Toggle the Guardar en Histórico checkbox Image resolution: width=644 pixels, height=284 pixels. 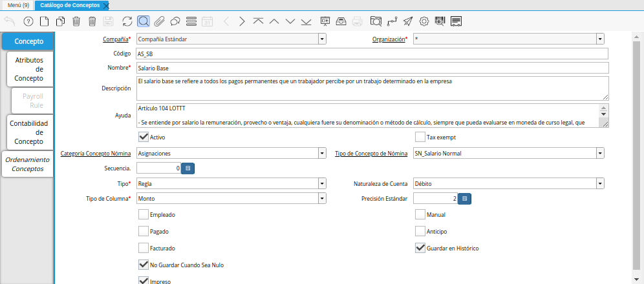(420, 248)
